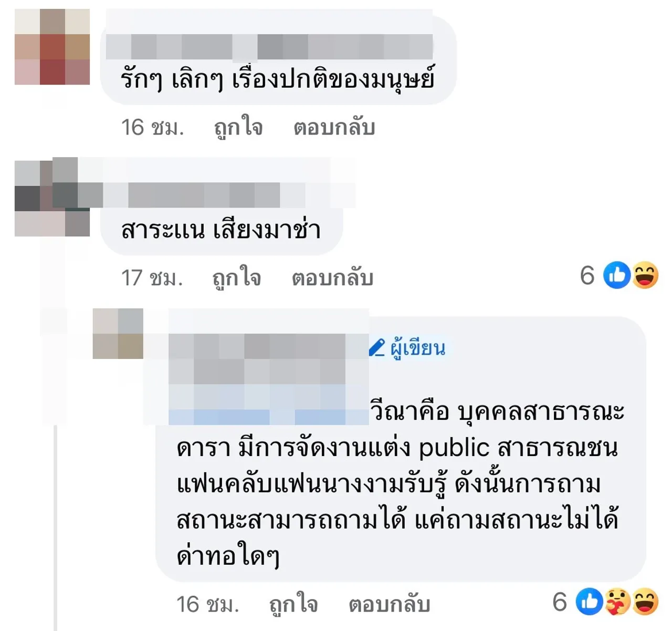Reply to the สาระแน เสียงมาช่า comment
The height and width of the screenshot is (631, 672).
(333, 277)
